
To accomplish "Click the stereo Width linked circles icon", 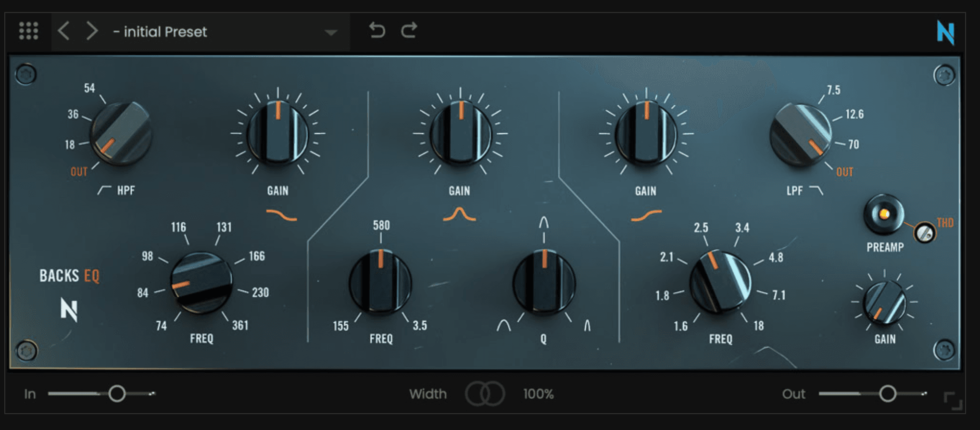I will pos(485,394).
